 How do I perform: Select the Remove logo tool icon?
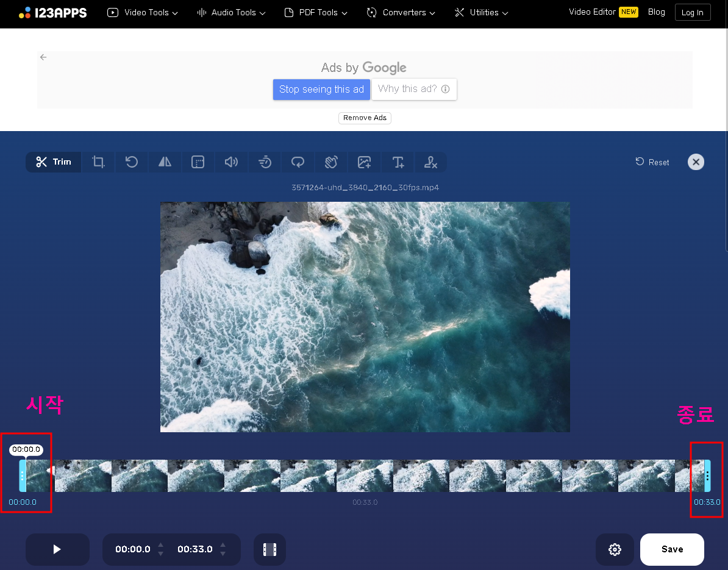[431, 162]
